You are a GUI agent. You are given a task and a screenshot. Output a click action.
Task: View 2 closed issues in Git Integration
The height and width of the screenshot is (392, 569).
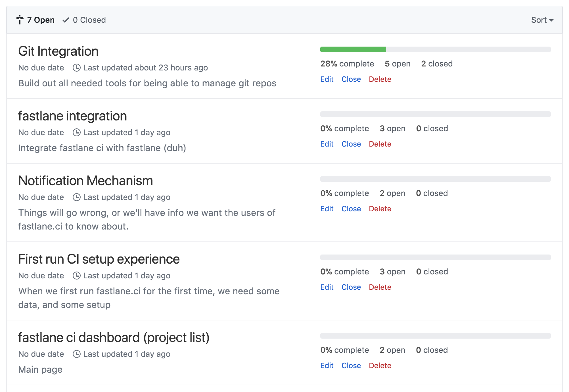437,64
